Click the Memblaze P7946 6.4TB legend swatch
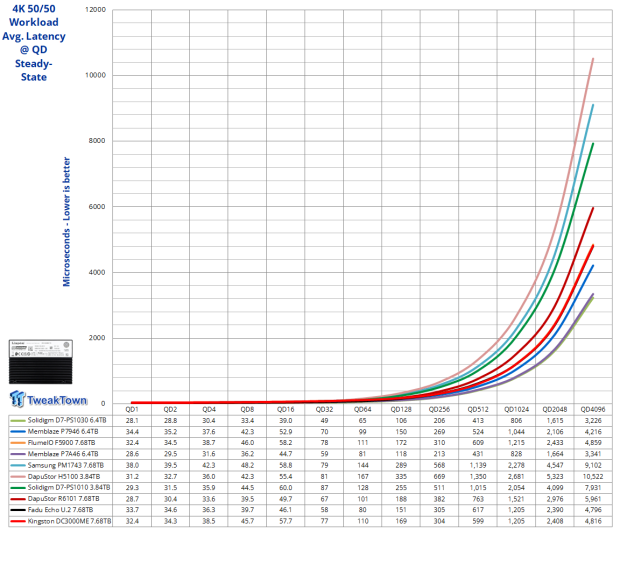The width and height of the screenshot is (620, 568). coord(18,432)
